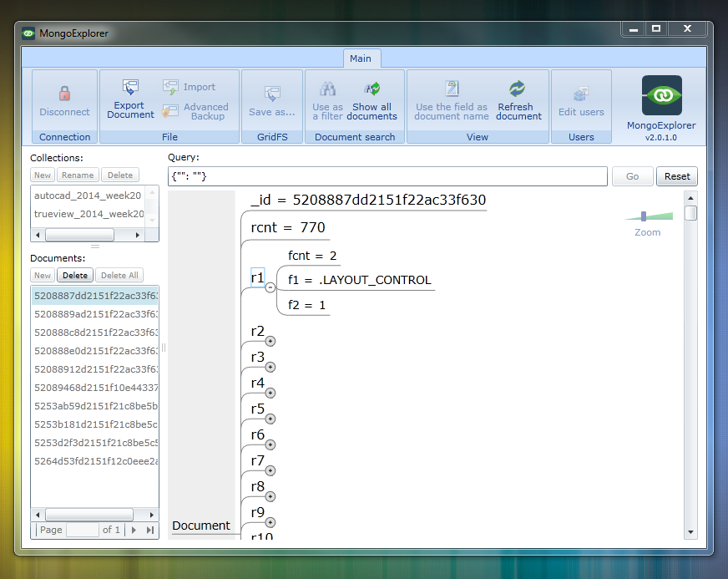This screenshot has height=579, width=728.
Task: Go to next page of documents
Action: point(134,530)
